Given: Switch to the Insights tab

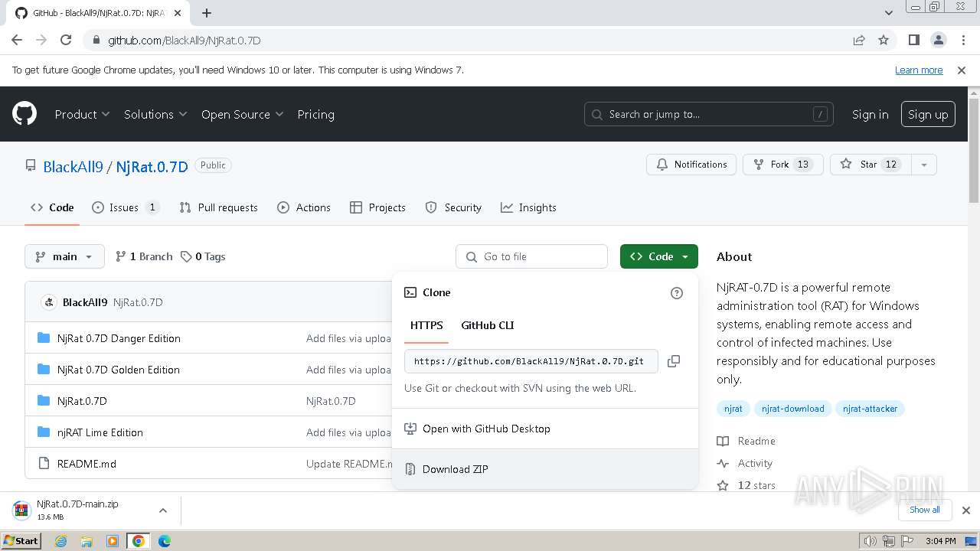Looking at the screenshot, I should (528, 207).
